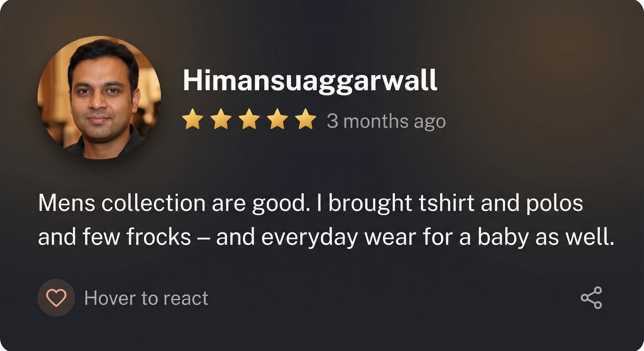This screenshot has height=351, width=644.
Task: Select the second gold rating star
Action: pos(221,119)
